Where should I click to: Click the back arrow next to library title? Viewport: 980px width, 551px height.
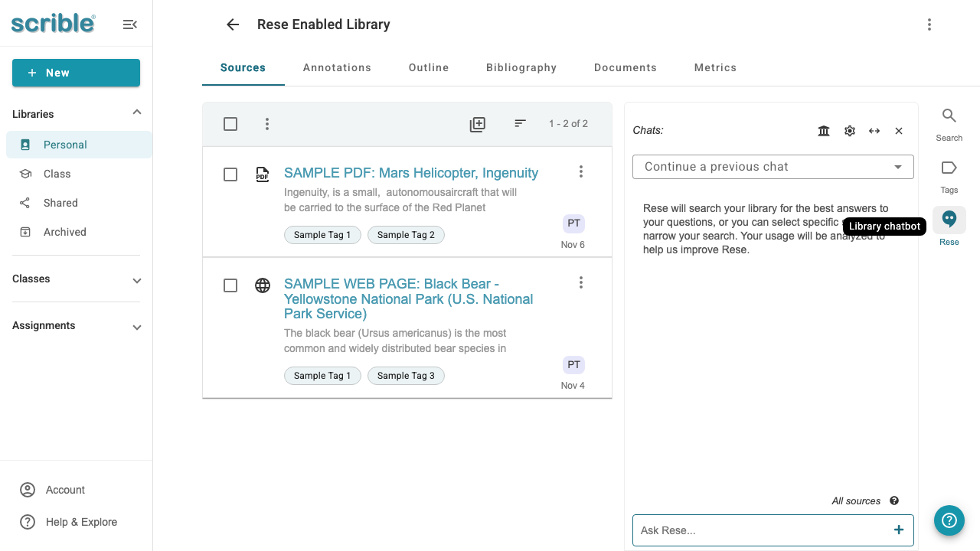pos(232,24)
